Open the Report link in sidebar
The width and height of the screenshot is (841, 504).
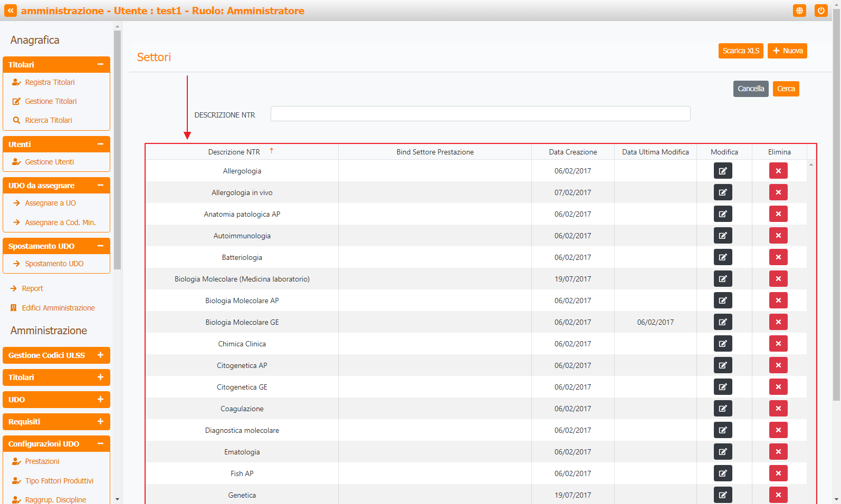pos(32,288)
